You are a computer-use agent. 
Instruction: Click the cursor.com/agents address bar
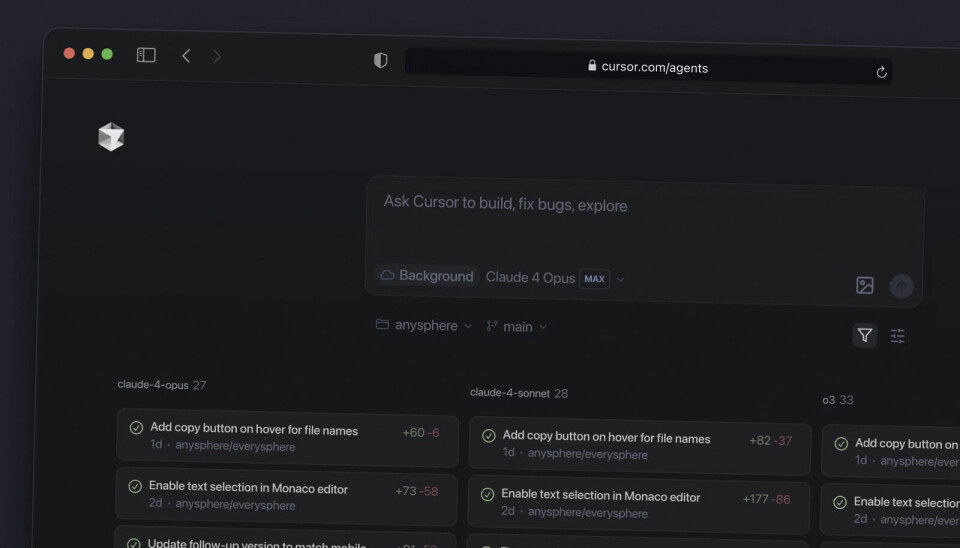point(648,67)
